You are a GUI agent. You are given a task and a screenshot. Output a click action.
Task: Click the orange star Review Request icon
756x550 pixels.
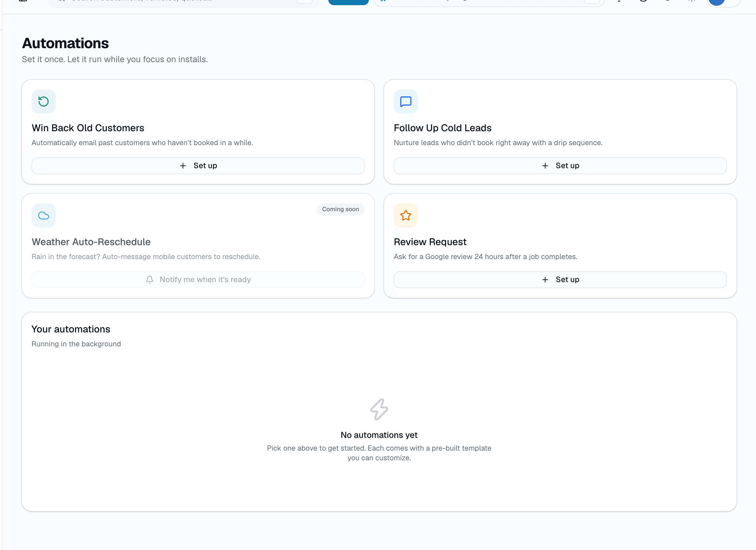pos(406,215)
